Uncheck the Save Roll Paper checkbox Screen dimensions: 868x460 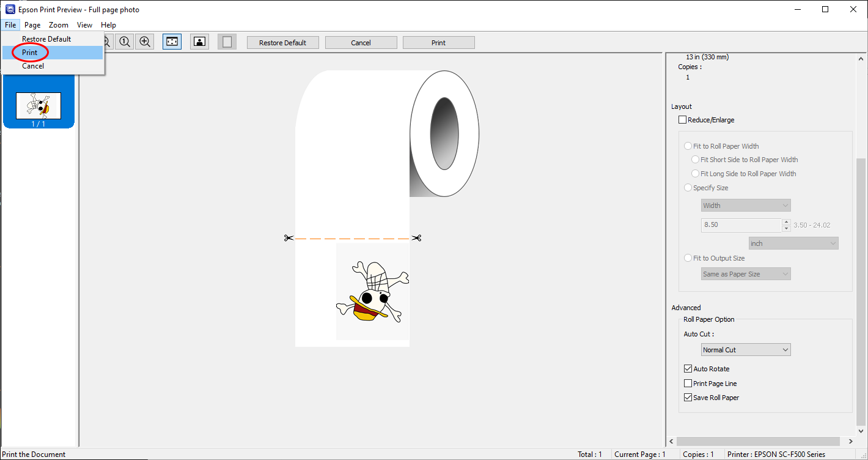coord(688,398)
